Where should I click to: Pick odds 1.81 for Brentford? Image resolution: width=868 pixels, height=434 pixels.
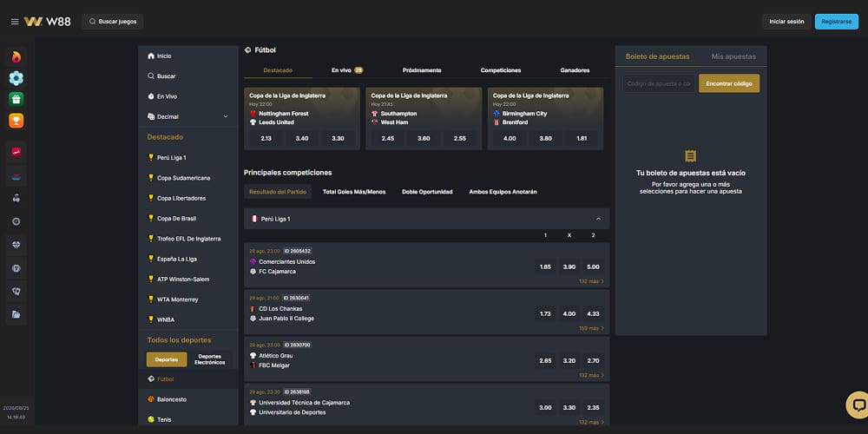[x=582, y=138]
